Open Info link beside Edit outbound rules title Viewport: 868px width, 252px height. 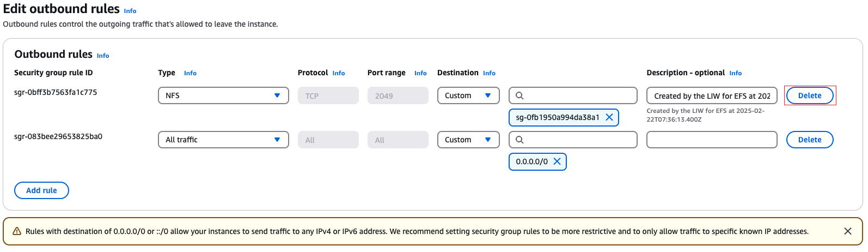click(130, 11)
